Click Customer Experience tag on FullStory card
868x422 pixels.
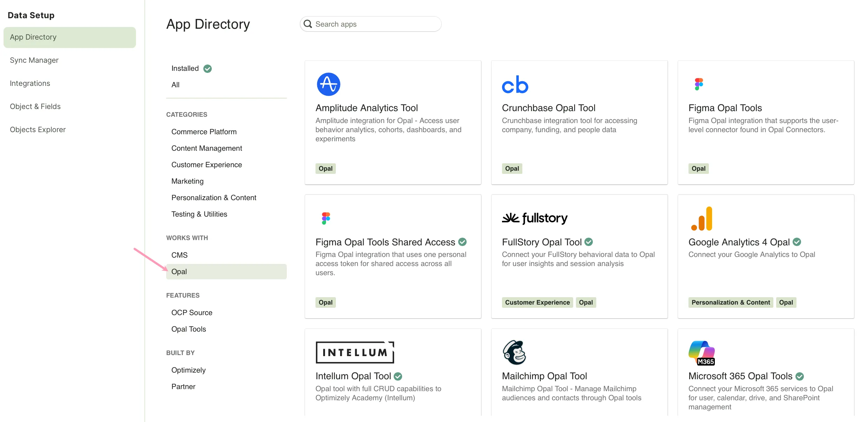[537, 302]
